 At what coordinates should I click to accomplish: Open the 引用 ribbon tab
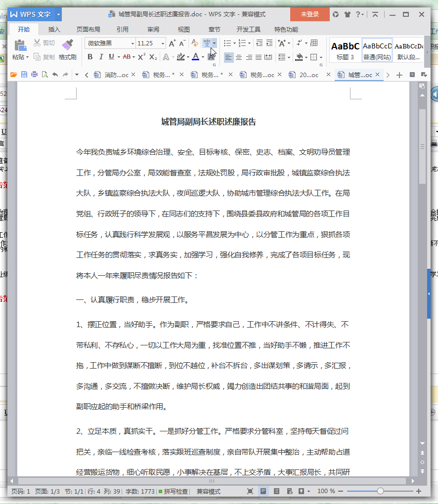click(122, 30)
